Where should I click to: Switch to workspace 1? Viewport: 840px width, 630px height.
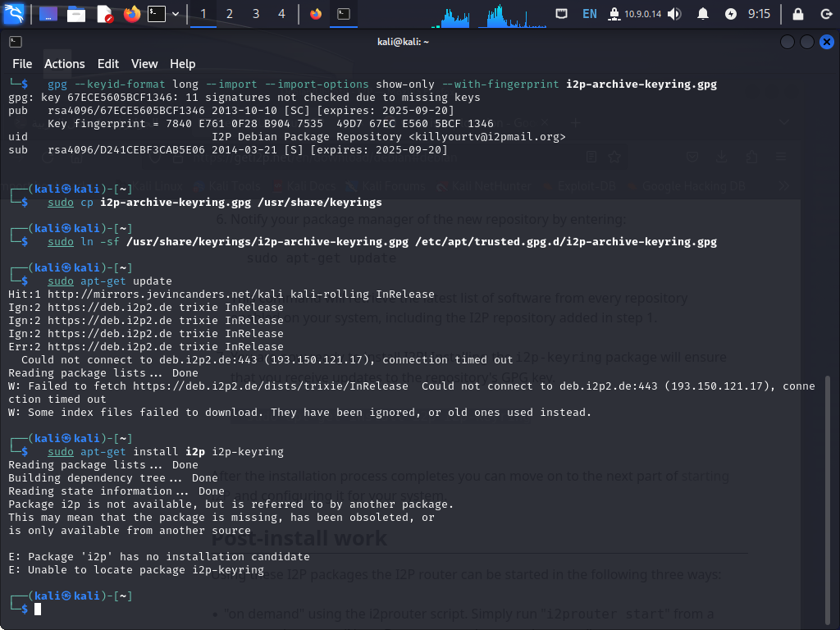203,14
